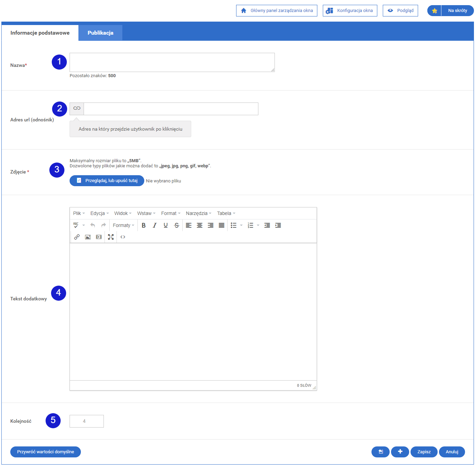Click the strikethrough icon
476x467 pixels.
click(x=176, y=225)
